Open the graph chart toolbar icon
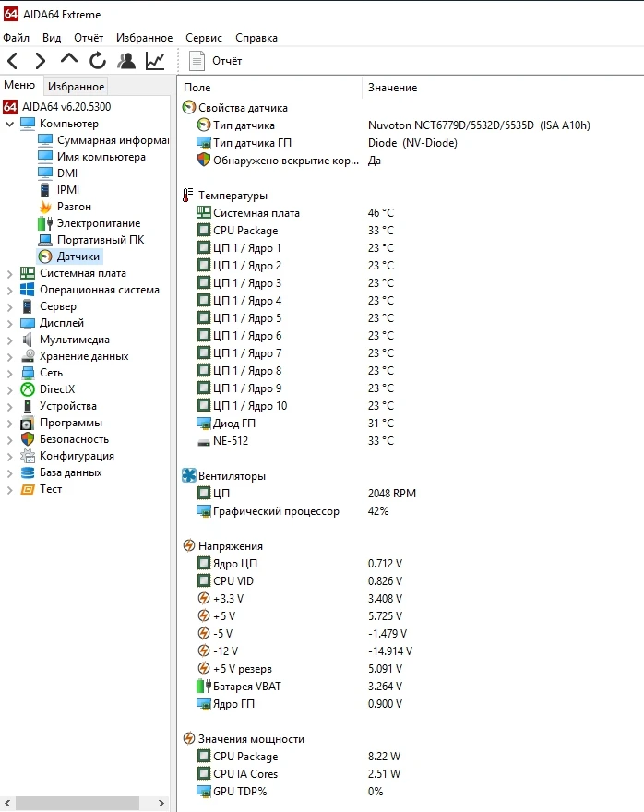This screenshot has width=644, height=812. 155,61
